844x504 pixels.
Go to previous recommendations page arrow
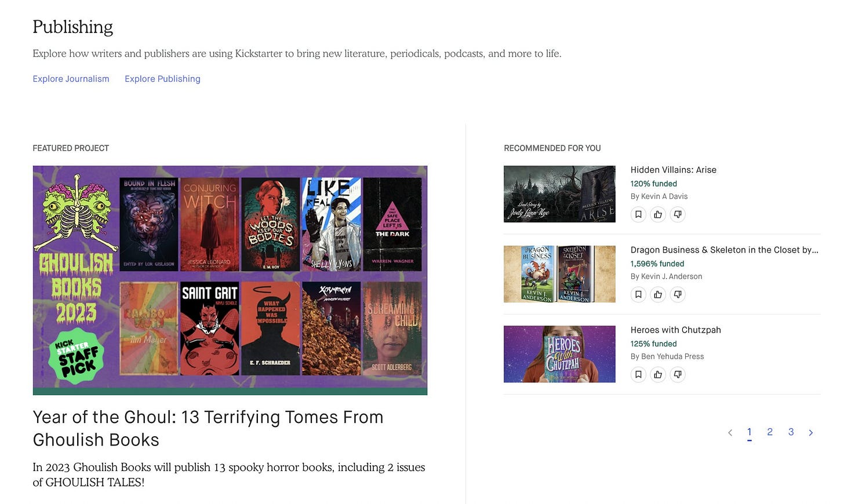(730, 432)
